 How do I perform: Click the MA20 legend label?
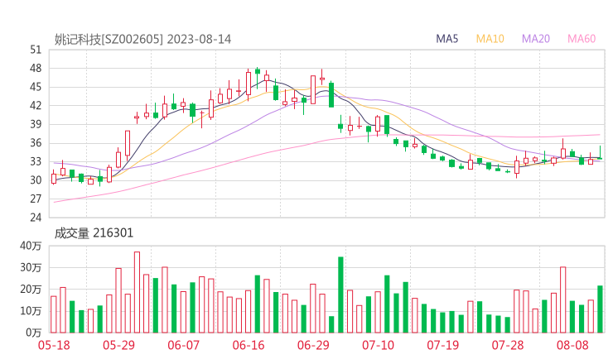point(536,39)
